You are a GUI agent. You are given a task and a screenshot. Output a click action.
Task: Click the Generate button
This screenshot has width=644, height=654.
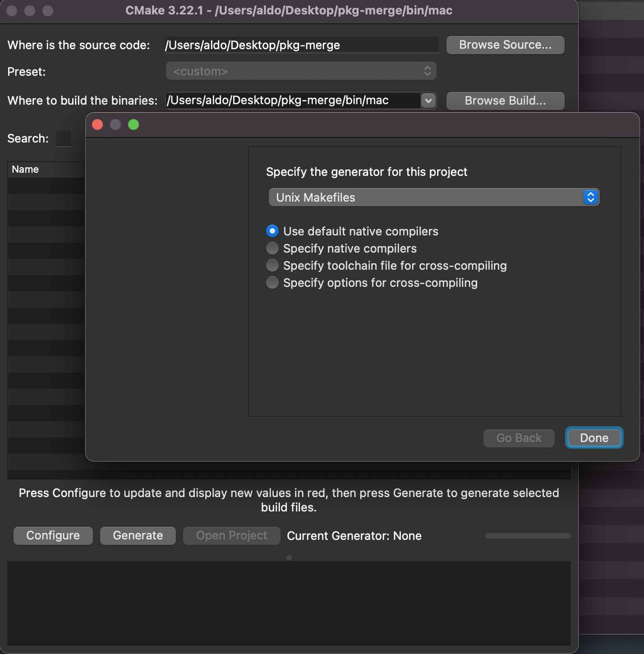pos(138,535)
